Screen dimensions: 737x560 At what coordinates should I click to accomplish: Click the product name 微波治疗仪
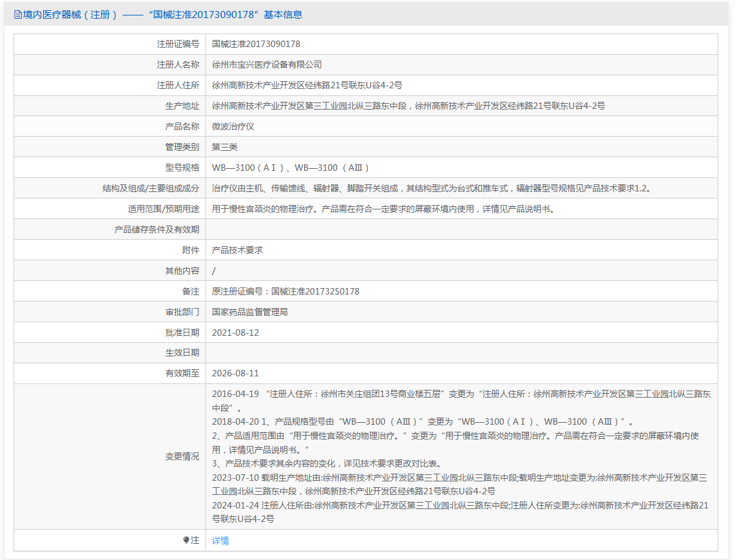233,126
